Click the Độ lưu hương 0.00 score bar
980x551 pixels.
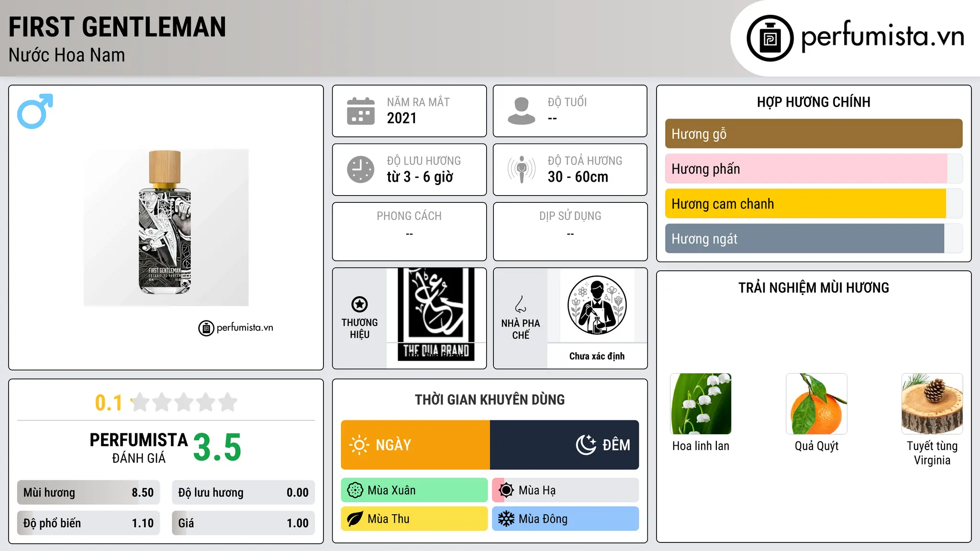(x=244, y=493)
